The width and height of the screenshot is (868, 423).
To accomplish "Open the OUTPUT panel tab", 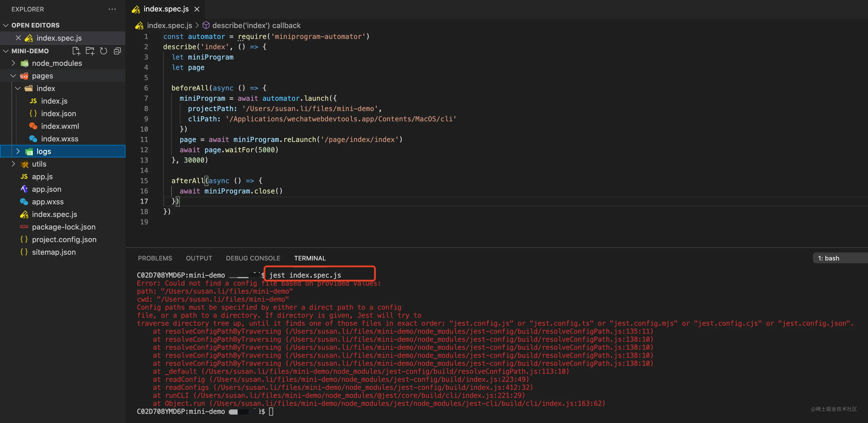I will click(199, 258).
